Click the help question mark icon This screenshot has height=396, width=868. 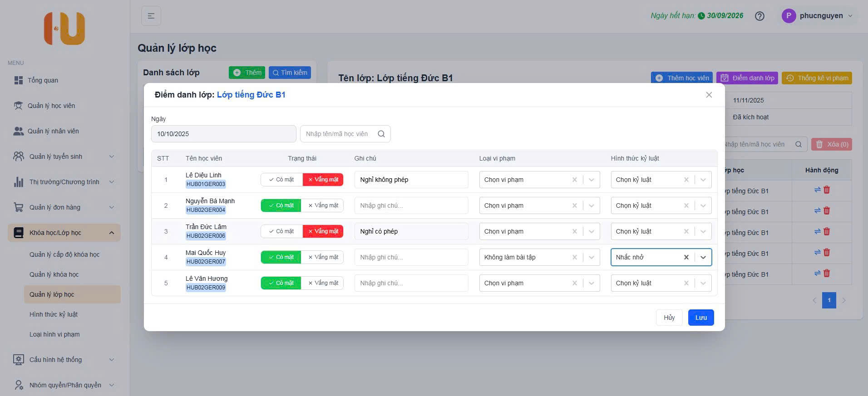pyautogui.click(x=759, y=16)
